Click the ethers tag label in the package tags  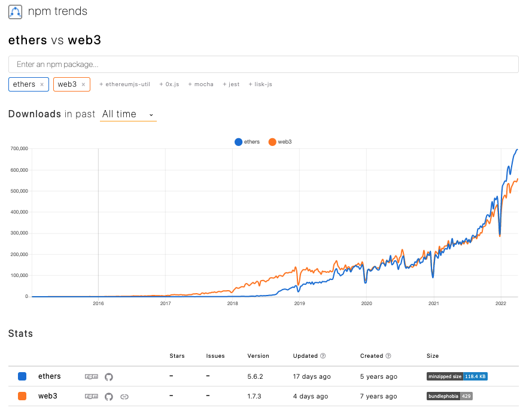click(x=24, y=84)
